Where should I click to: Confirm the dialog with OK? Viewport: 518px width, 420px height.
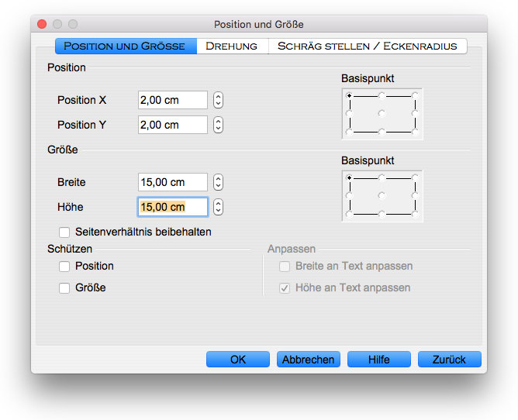(x=238, y=360)
